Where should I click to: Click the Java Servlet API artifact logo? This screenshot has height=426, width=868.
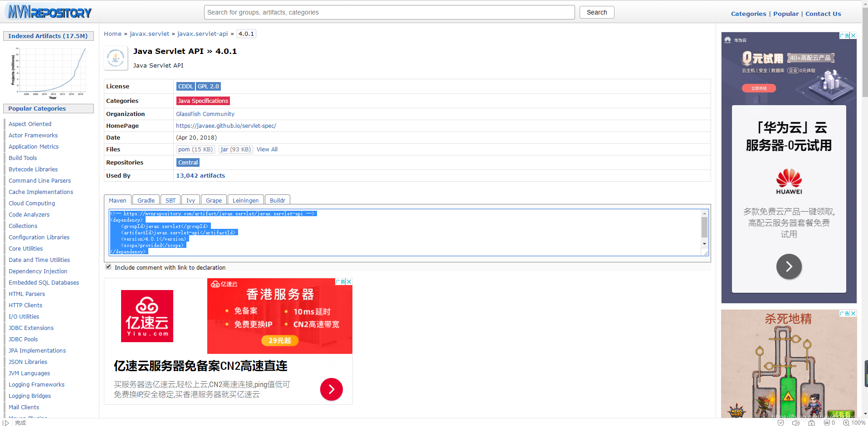(x=116, y=58)
